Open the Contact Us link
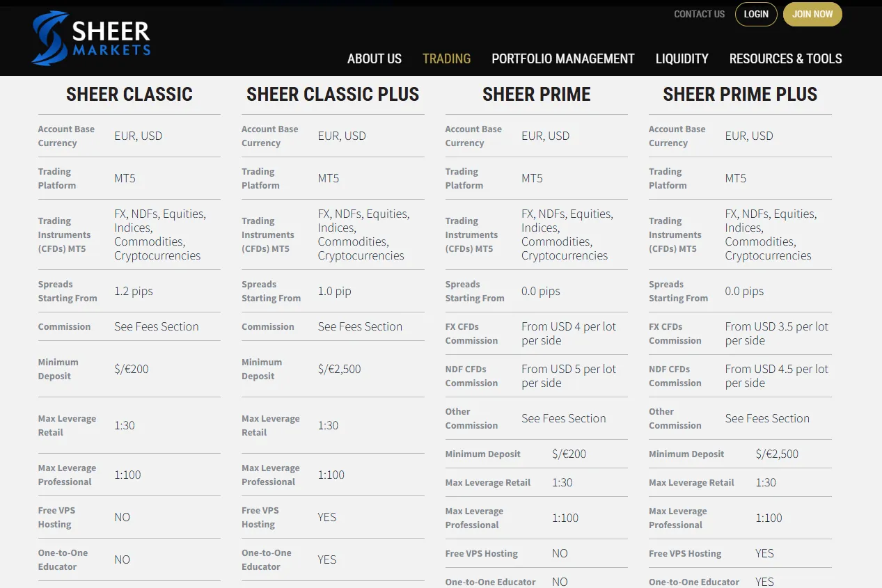This screenshot has height=588, width=882. 699,14
